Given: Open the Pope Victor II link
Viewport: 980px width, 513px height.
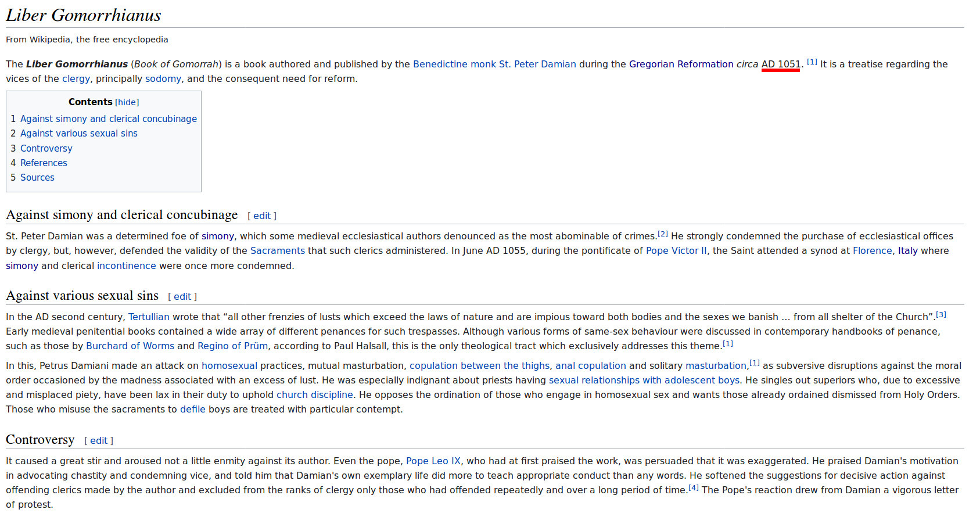Looking at the screenshot, I should [676, 250].
